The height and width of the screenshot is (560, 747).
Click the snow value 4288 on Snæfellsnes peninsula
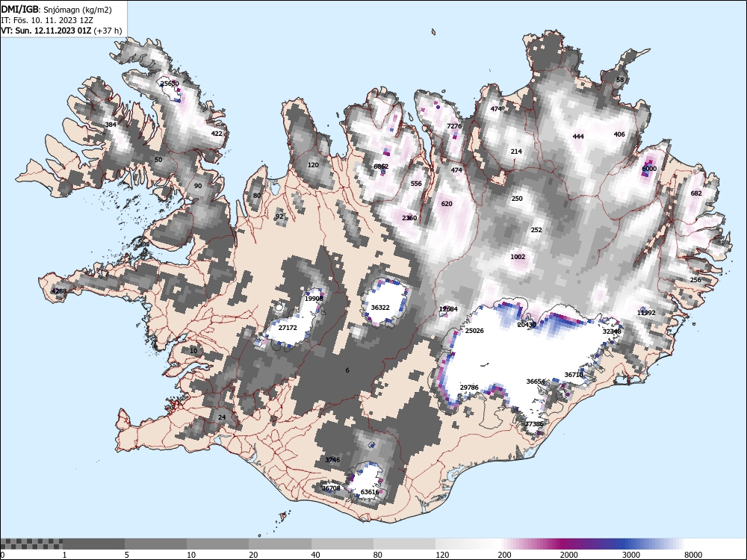point(60,291)
